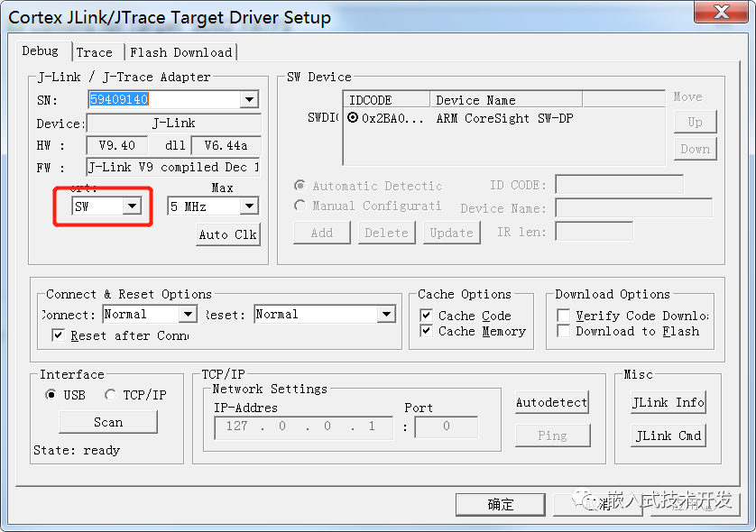Click the FW firmware version field
Screen dimensions: 756x532
[173, 167]
